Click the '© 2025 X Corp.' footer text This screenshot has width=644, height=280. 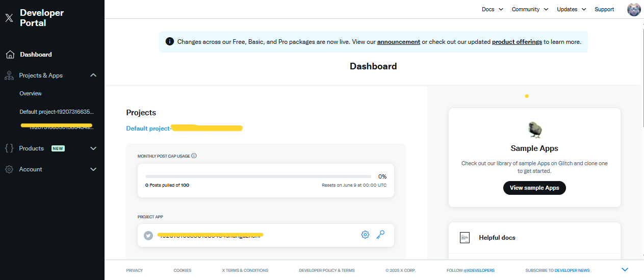401,270
